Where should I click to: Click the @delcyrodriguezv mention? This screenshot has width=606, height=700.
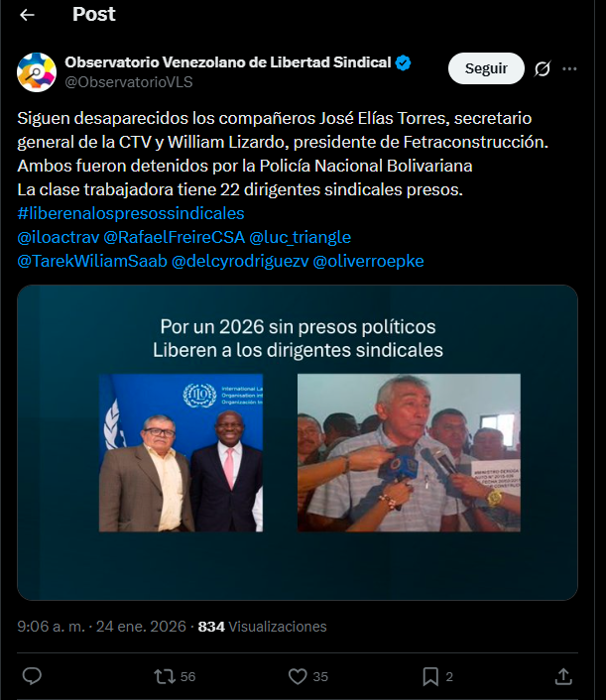(240, 263)
